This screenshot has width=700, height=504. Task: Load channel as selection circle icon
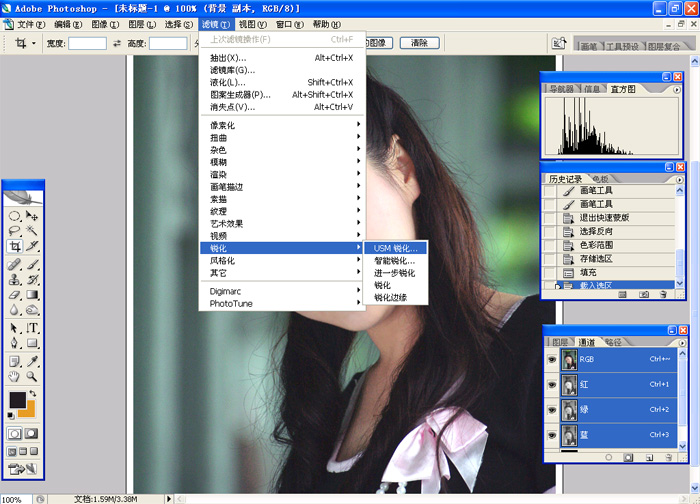point(608,458)
